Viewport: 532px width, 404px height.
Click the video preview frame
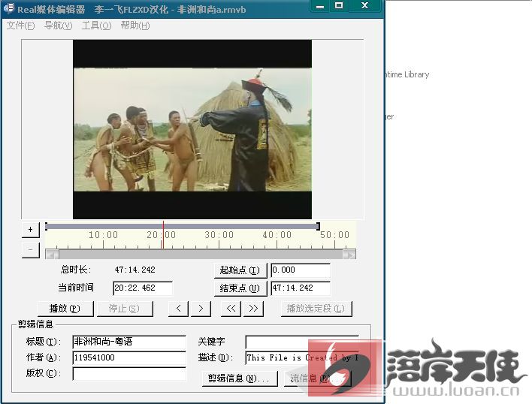(x=192, y=129)
